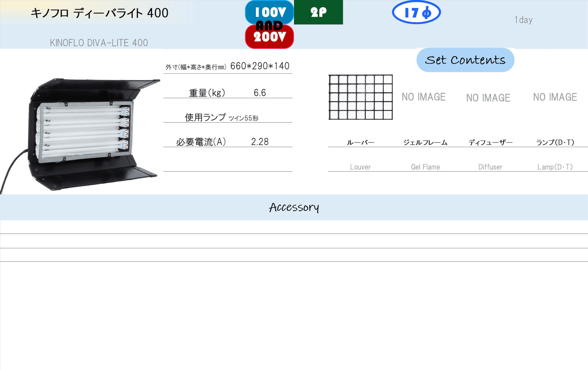Click the title キノフロ ディーバライト 400
Image resolution: width=588 pixels, height=370 pixels.
(100, 13)
